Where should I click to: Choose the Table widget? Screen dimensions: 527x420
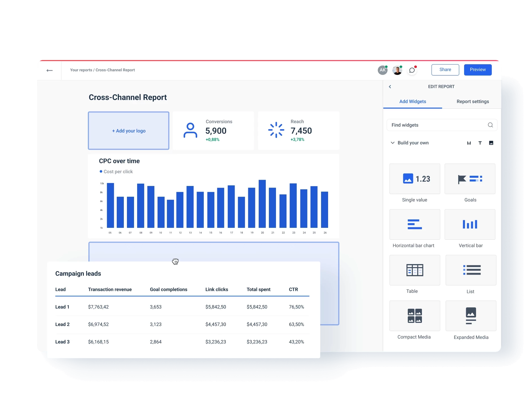tap(415, 270)
